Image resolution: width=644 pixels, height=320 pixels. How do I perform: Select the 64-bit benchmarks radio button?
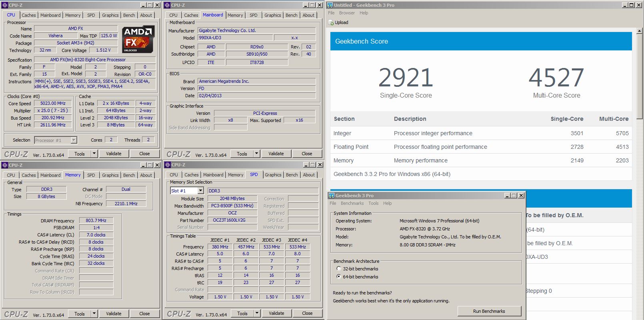[339, 277]
